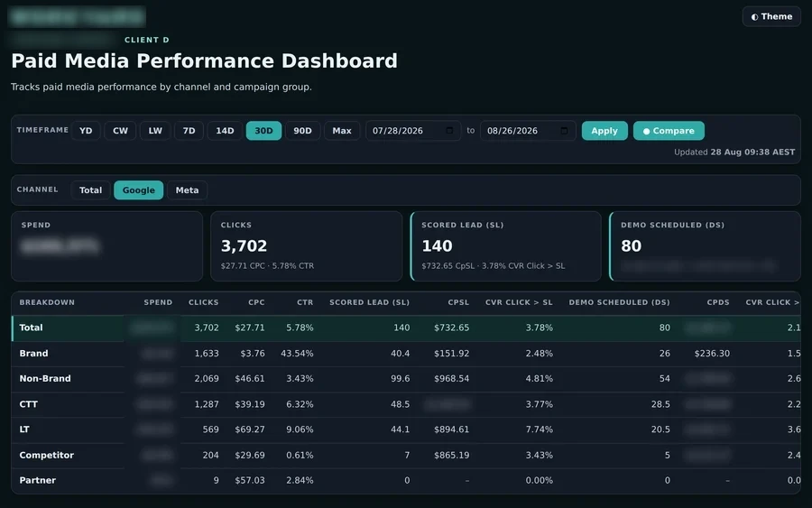Select the Brand breakdown row
Screen dimensions: 812x508
point(406,354)
